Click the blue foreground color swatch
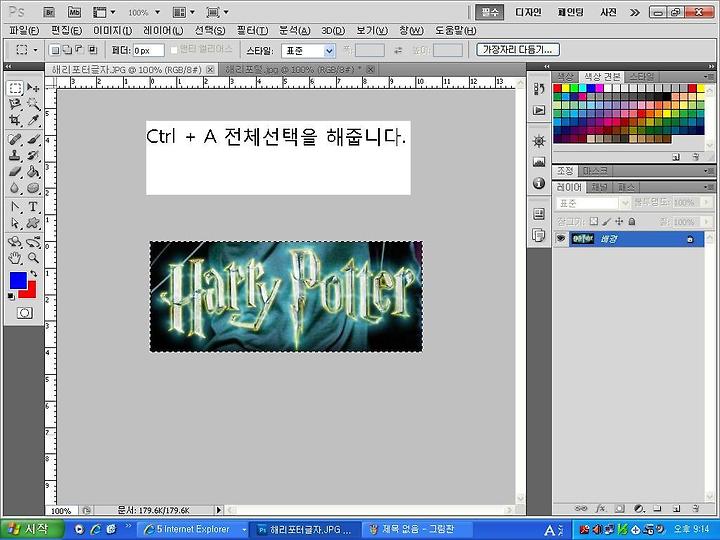The width and height of the screenshot is (720, 540). [x=18, y=281]
